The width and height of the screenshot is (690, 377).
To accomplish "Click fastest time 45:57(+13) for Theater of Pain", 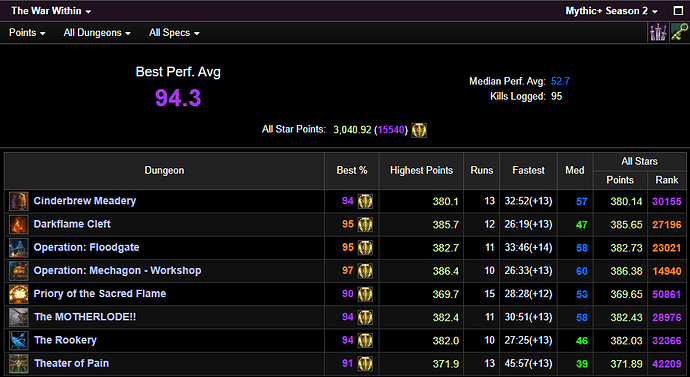I will pyautogui.click(x=528, y=364).
